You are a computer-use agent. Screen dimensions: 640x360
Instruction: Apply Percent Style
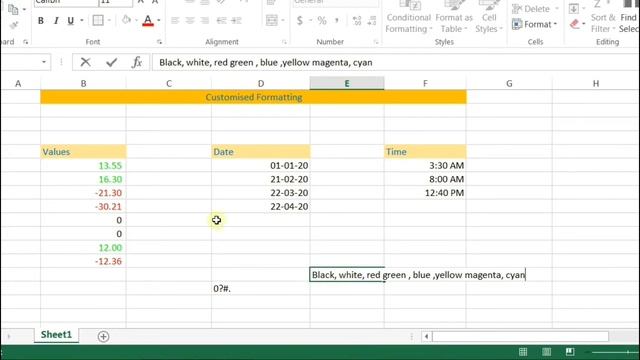tap(322, 20)
